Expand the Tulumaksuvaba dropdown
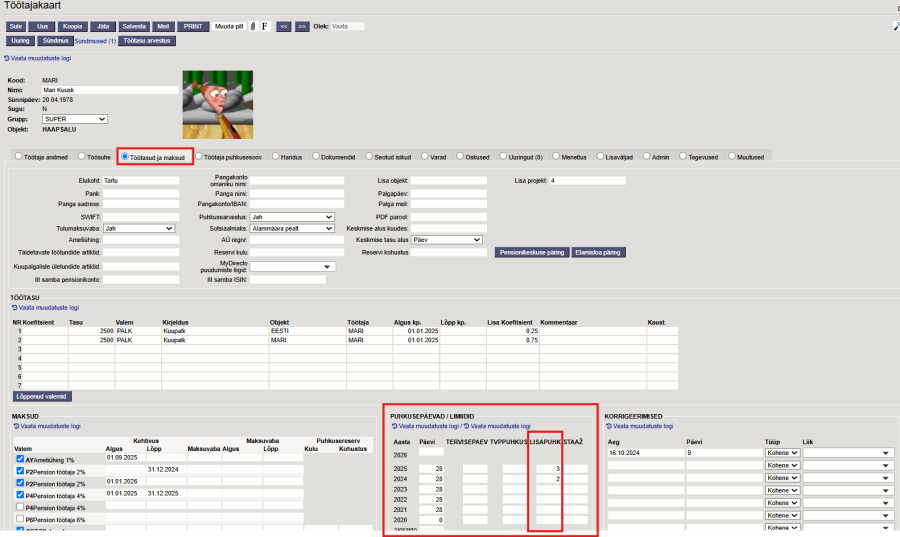900x537 pixels. 139,228
